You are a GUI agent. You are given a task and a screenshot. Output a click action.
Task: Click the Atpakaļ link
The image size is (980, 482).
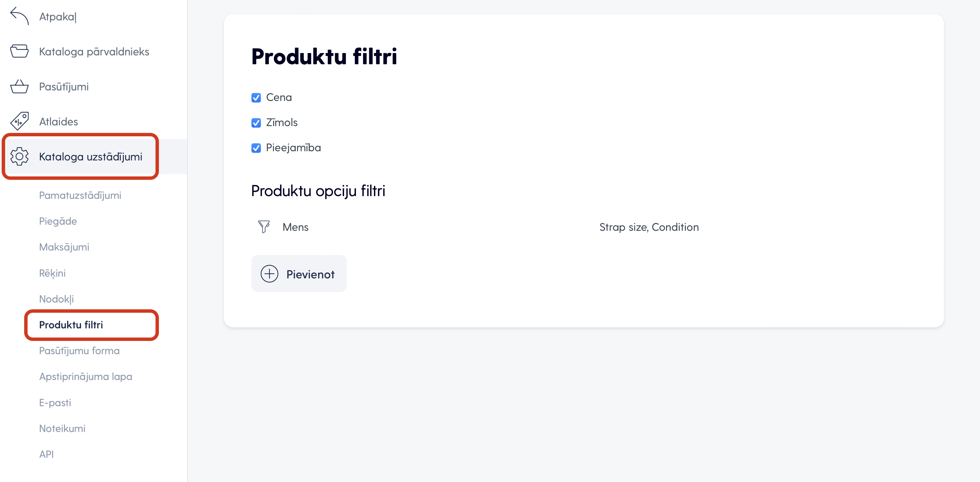pos(58,17)
